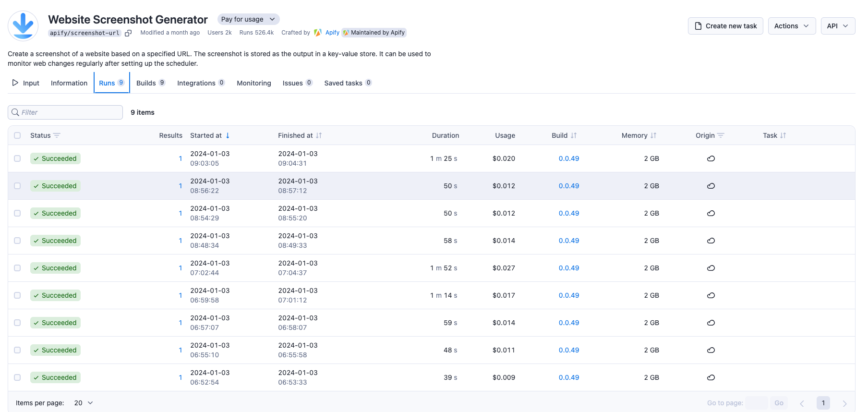Click the magnifier icon in the Filter box
Screen dimensions: 868x412
click(15, 112)
